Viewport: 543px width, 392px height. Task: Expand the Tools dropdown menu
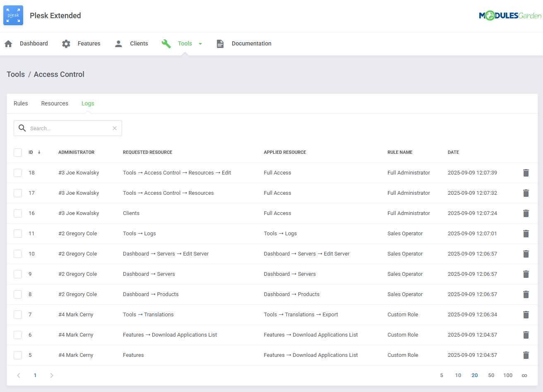tap(200, 43)
